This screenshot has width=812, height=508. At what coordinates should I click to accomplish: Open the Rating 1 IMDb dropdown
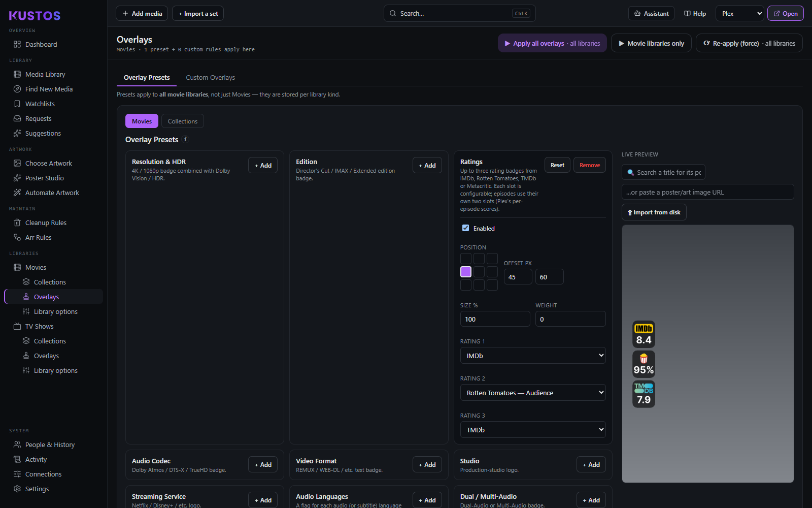point(533,356)
